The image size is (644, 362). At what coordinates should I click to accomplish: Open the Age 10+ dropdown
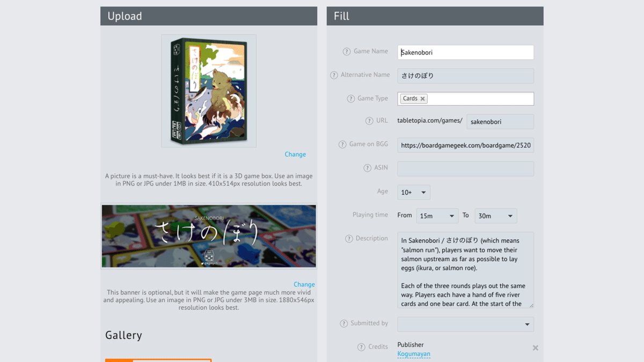click(x=414, y=193)
